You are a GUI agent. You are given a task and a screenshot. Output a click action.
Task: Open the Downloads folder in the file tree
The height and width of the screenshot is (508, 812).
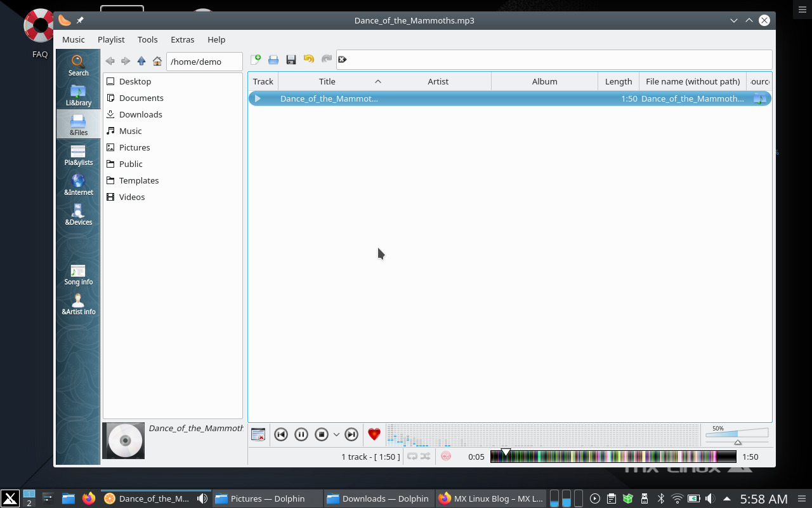(x=140, y=114)
